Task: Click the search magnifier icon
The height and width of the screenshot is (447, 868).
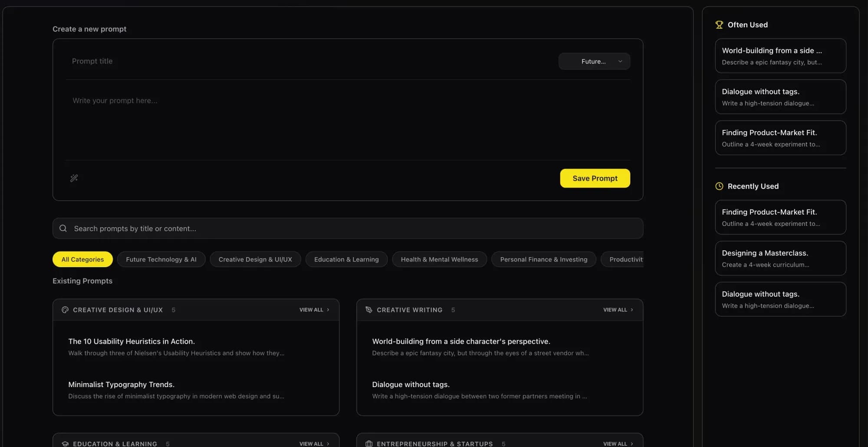Action: click(63, 228)
